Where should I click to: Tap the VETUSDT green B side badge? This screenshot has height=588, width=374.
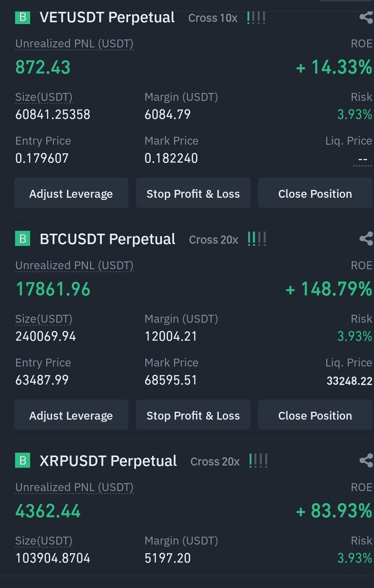23,17
